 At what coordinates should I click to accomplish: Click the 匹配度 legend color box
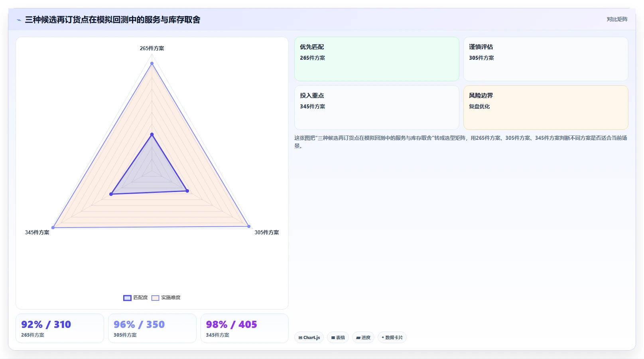(x=127, y=298)
